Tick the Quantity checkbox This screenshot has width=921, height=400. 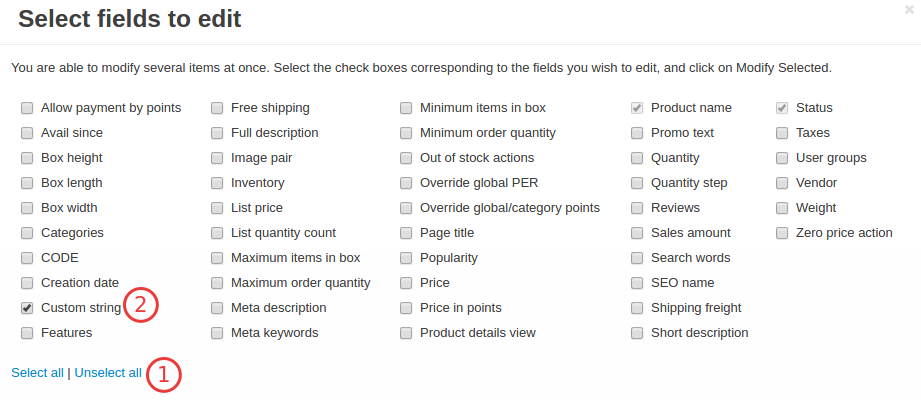(x=637, y=158)
